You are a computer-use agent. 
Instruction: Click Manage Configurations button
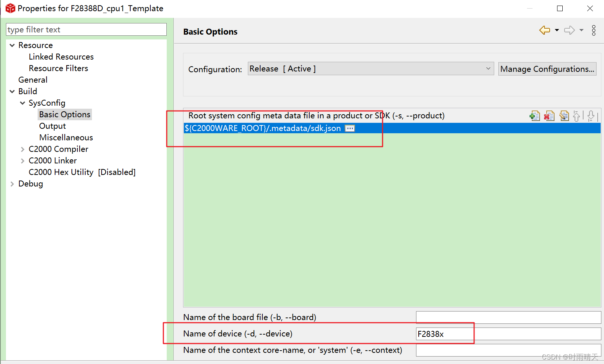point(547,69)
